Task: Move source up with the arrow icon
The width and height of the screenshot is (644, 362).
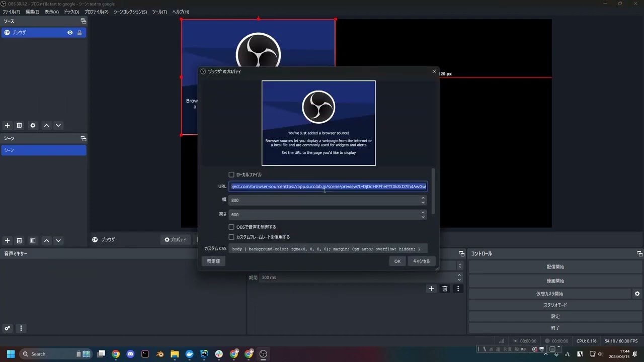Action: tap(46, 125)
